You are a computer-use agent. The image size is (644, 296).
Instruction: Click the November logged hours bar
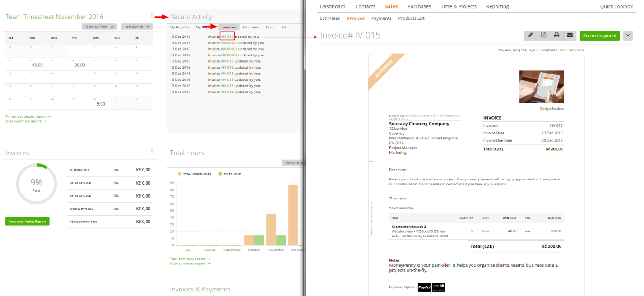click(271, 230)
